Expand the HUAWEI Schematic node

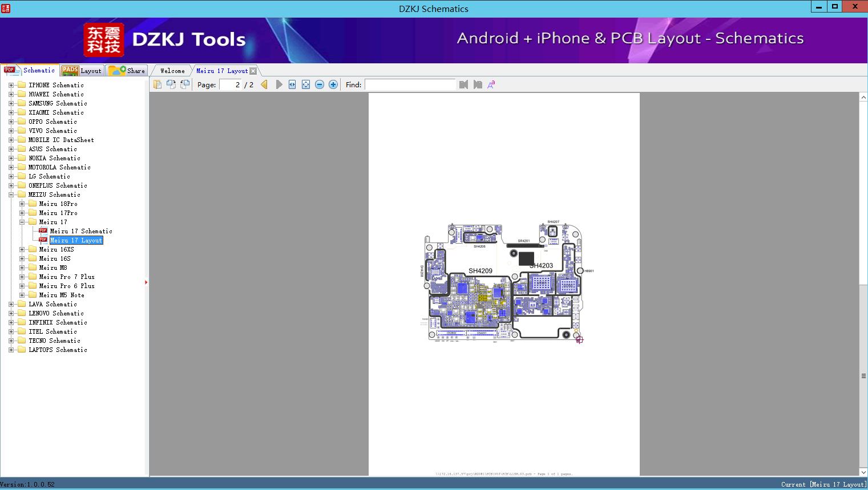point(11,94)
